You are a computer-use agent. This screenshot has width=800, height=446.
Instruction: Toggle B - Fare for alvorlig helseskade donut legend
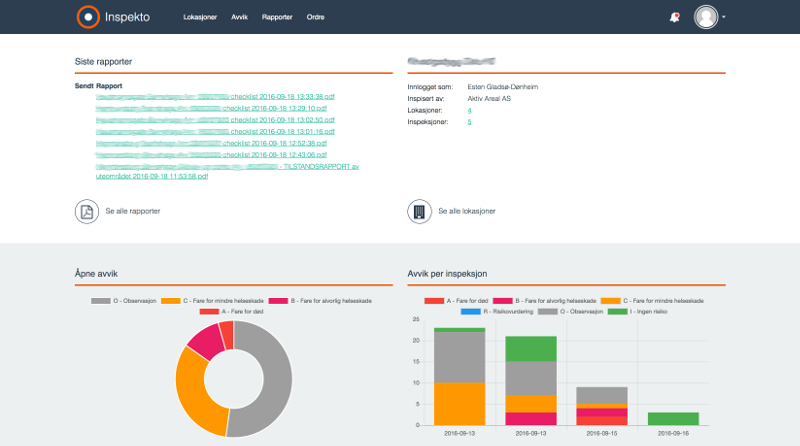[x=320, y=301]
